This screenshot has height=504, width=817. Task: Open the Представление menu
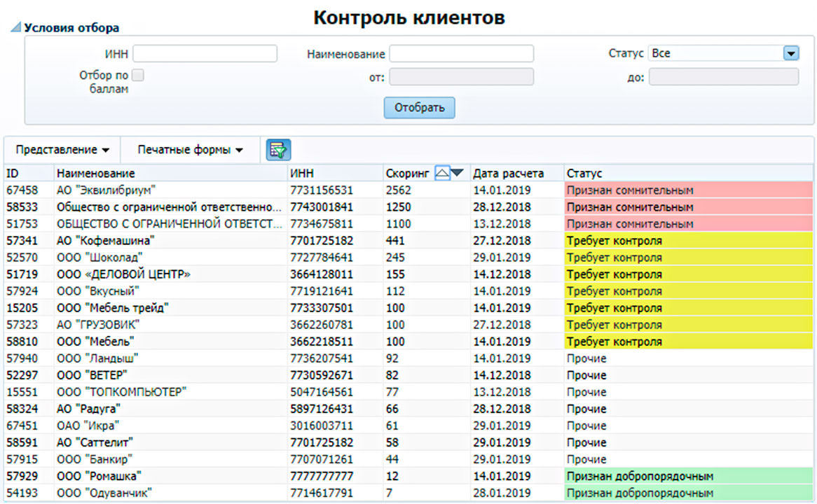click(62, 150)
